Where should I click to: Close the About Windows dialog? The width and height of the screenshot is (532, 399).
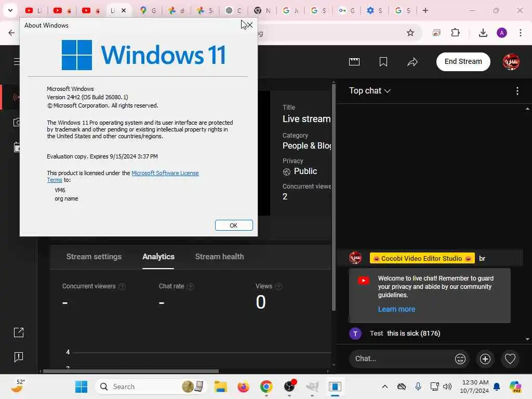(x=250, y=25)
